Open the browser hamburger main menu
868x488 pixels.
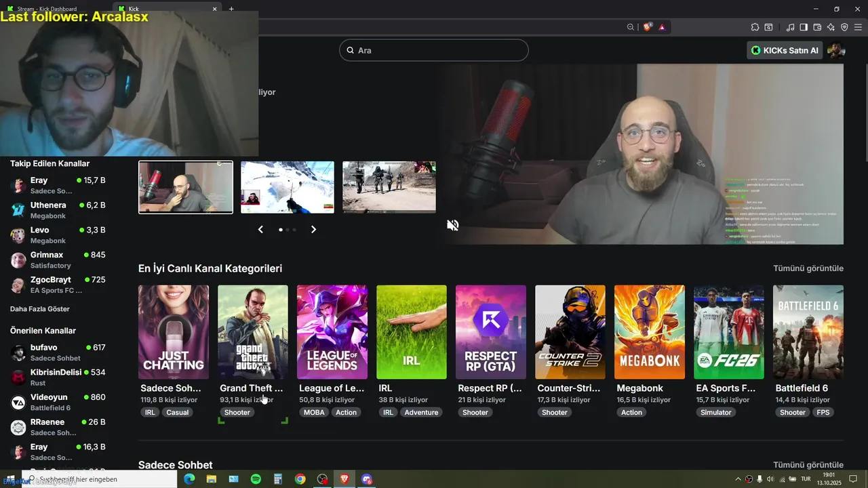pos(858,27)
